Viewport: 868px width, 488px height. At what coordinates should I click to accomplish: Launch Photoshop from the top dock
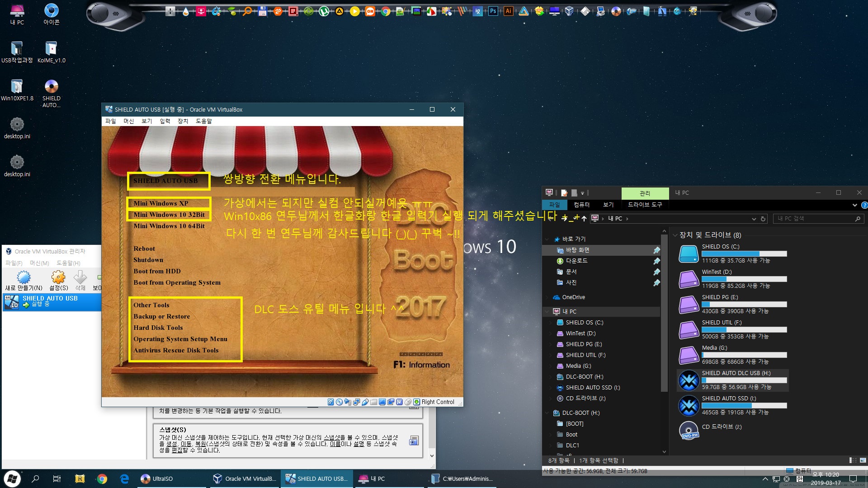tap(493, 11)
